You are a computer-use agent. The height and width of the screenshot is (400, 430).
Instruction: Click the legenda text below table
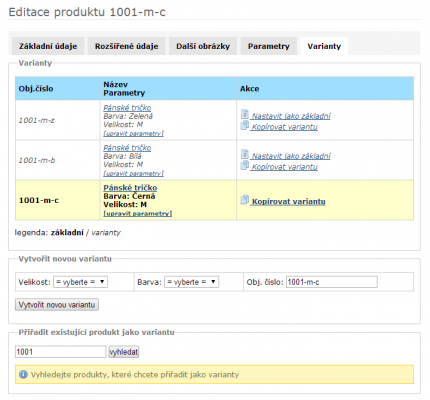click(x=68, y=233)
